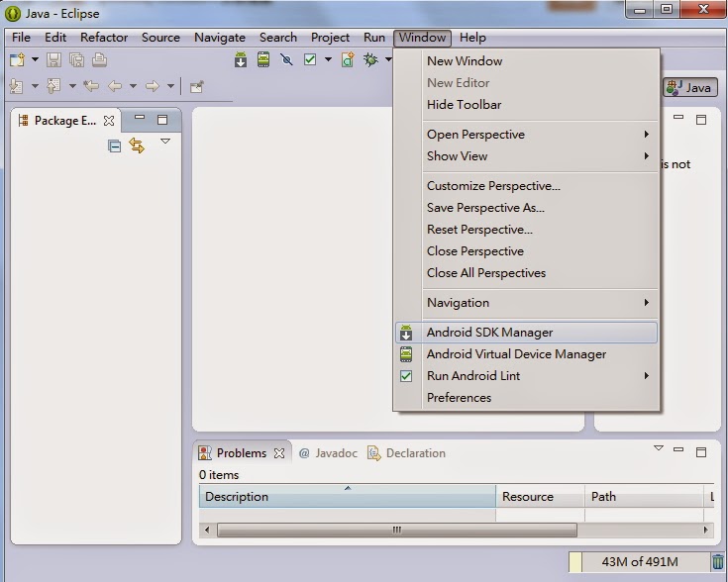
Task: Open the Back history dropdown arrow
Action: tap(134, 86)
